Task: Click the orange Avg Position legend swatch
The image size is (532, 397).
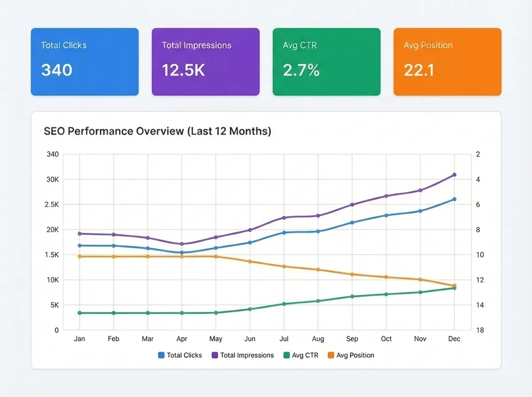Action: point(331,355)
